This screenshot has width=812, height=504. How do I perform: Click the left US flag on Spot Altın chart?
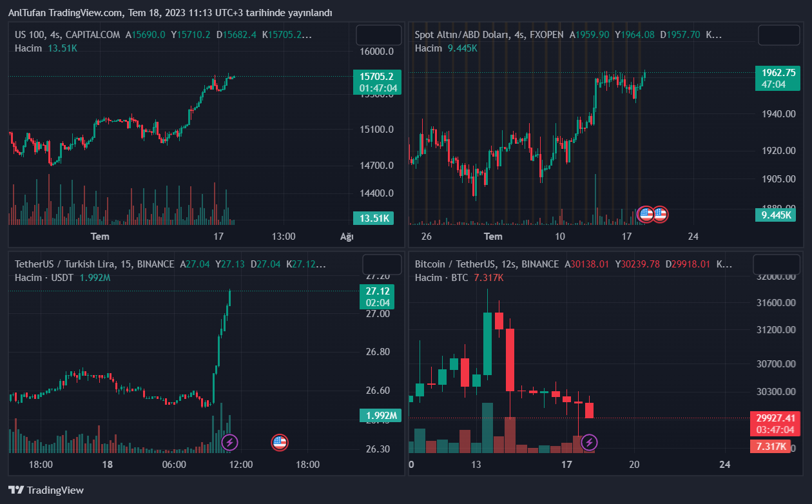point(645,214)
